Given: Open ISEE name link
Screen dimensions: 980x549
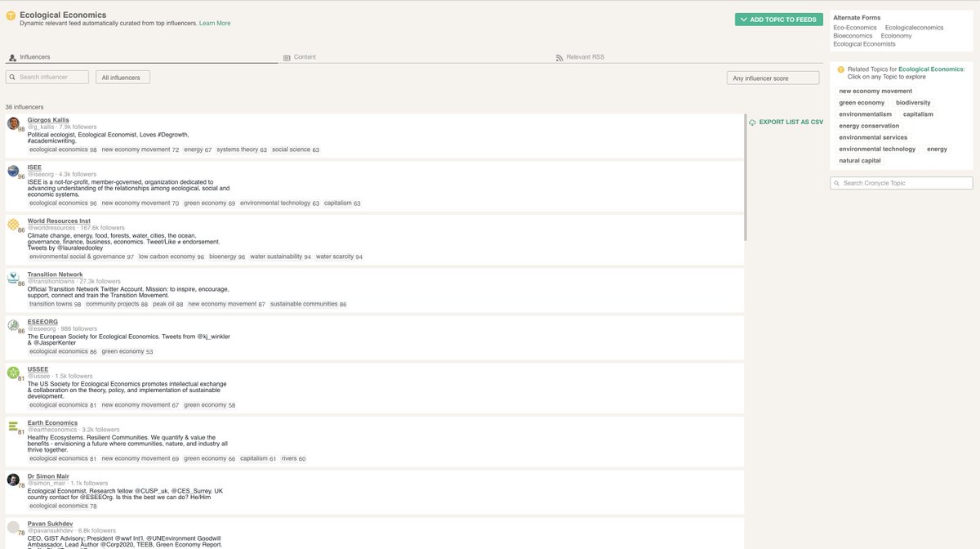Looking at the screenshot, I should coord(34,167).
